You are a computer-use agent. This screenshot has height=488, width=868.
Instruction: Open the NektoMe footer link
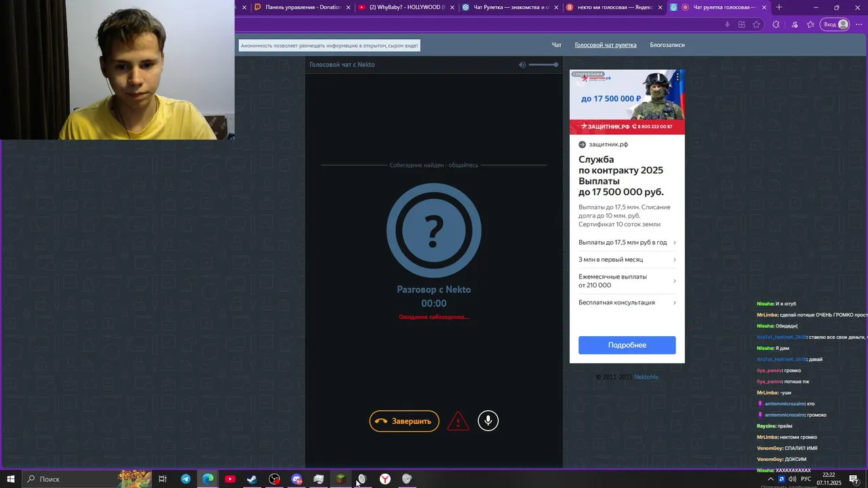(x=646, y=377)
